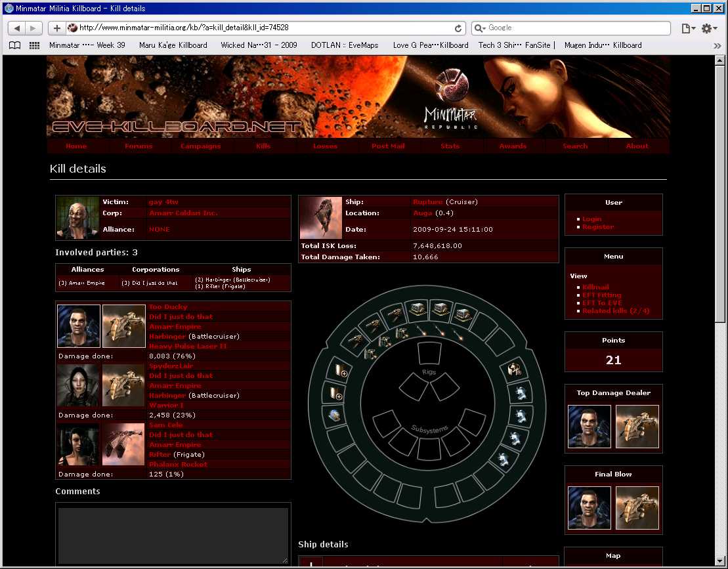
Task: Go forward with the browser forward arrow
Action: [33, 28]
